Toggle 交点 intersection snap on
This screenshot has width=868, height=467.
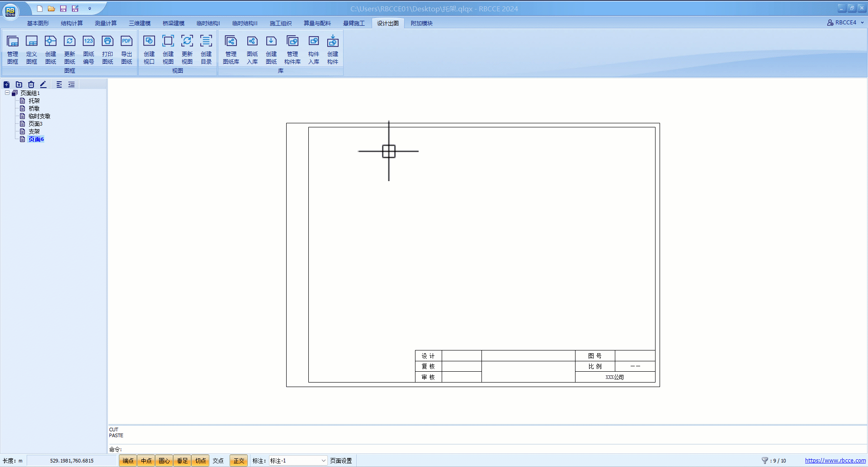tap(218, 461)
